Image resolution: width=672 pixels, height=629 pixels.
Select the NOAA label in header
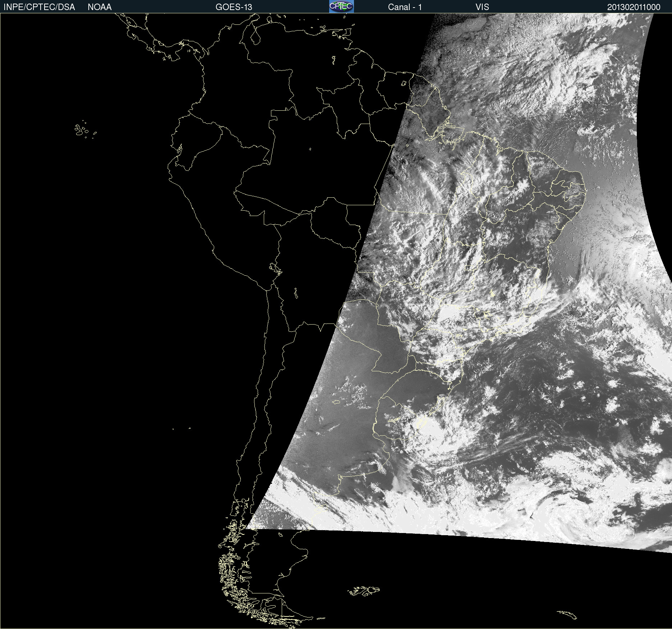[100, 7]
